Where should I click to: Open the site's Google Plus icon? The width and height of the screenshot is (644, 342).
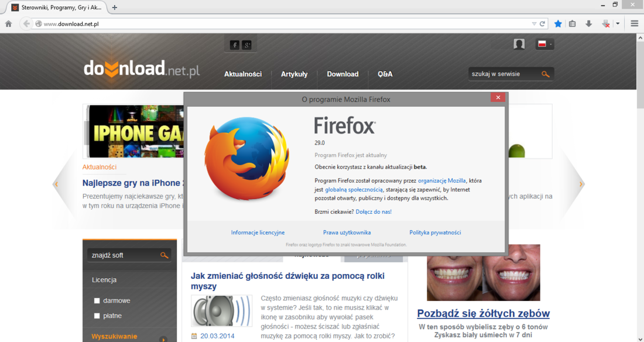(246, 45)
